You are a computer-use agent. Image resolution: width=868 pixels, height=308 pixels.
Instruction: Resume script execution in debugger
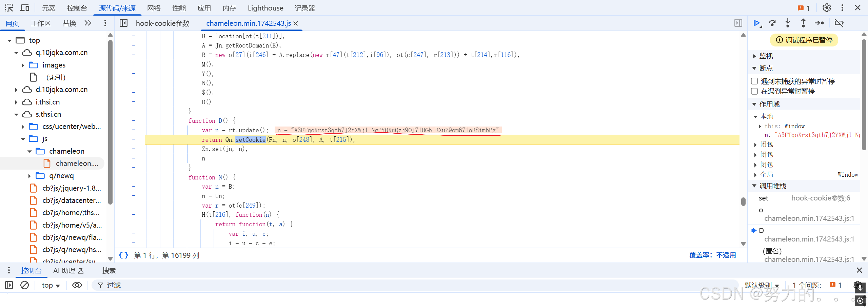coord(757,23)
